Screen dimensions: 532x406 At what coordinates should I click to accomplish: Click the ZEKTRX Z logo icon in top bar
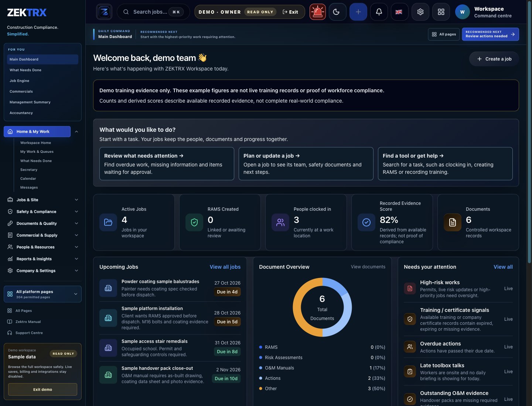point(104,12)
